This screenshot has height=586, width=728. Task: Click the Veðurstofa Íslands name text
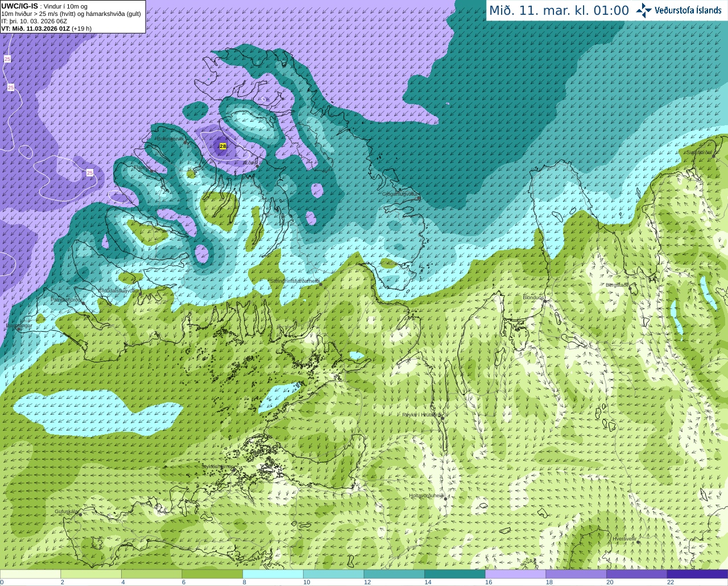pos(688,10)
